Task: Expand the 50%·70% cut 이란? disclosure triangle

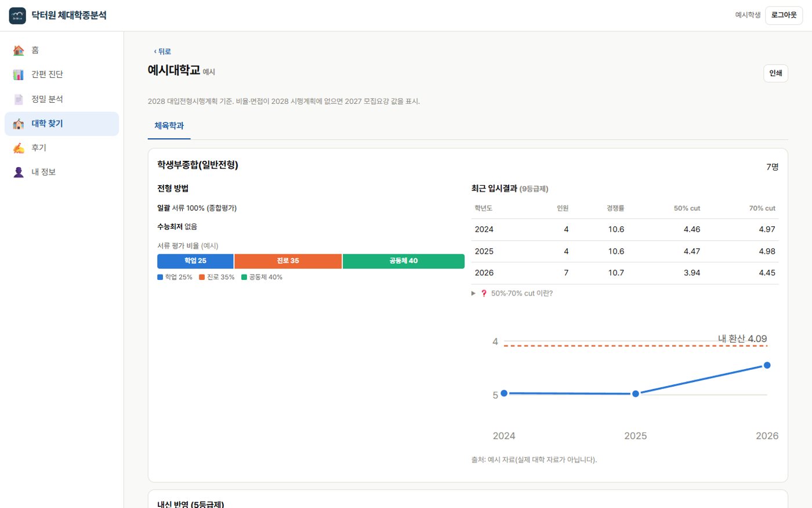Action: coord(474,293)
